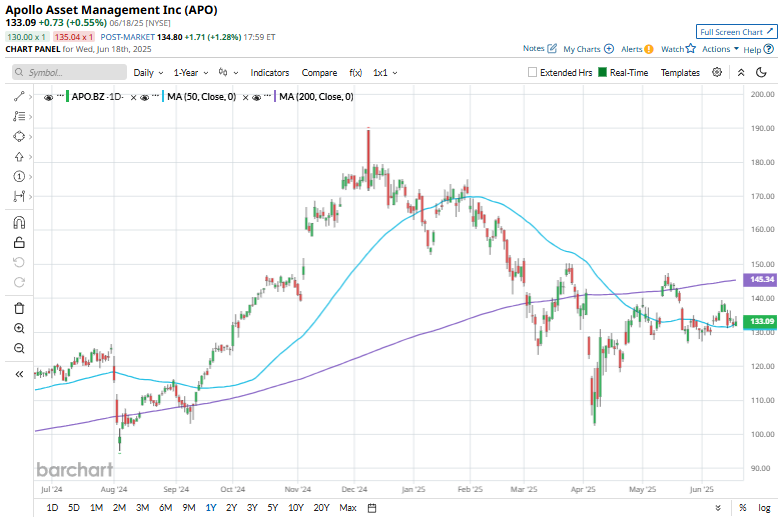
Task: Click the Full Screen Chart button
Action: click(735, 32)
